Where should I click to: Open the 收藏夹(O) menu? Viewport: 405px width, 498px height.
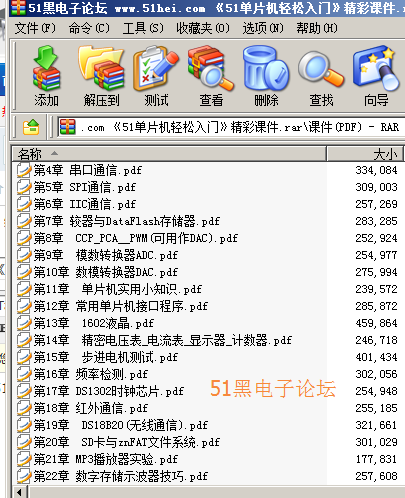tap(203, 28)
